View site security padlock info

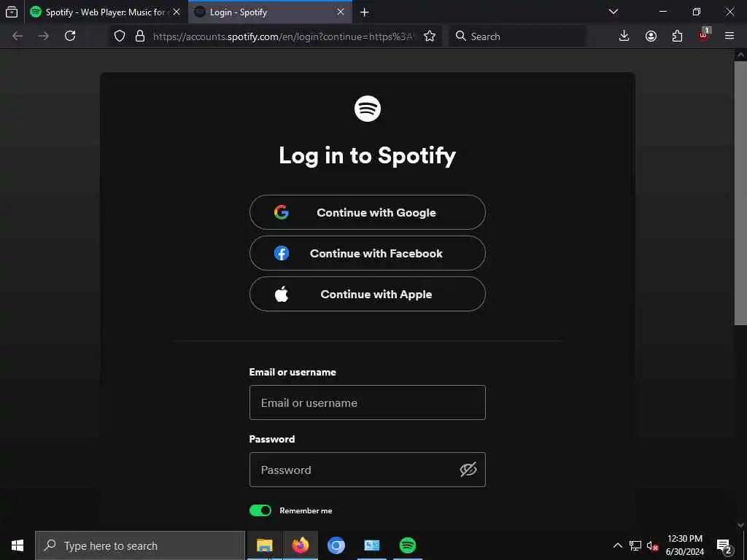pyautogui.click(x=139, y=36)
